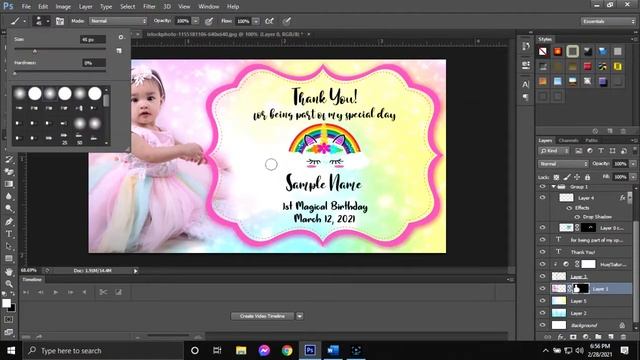Click split at playhead scissors icon

103,292
